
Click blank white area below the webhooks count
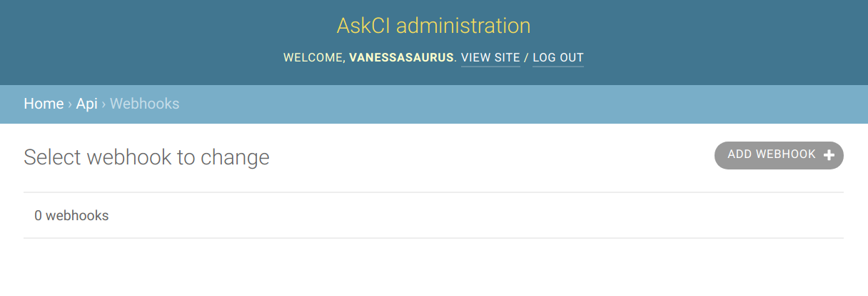coord(433,268)
